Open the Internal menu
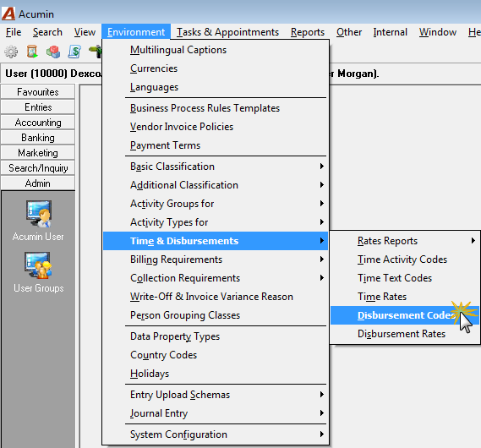The height and width of the screenshot is (448, 481). coord(391,32)
